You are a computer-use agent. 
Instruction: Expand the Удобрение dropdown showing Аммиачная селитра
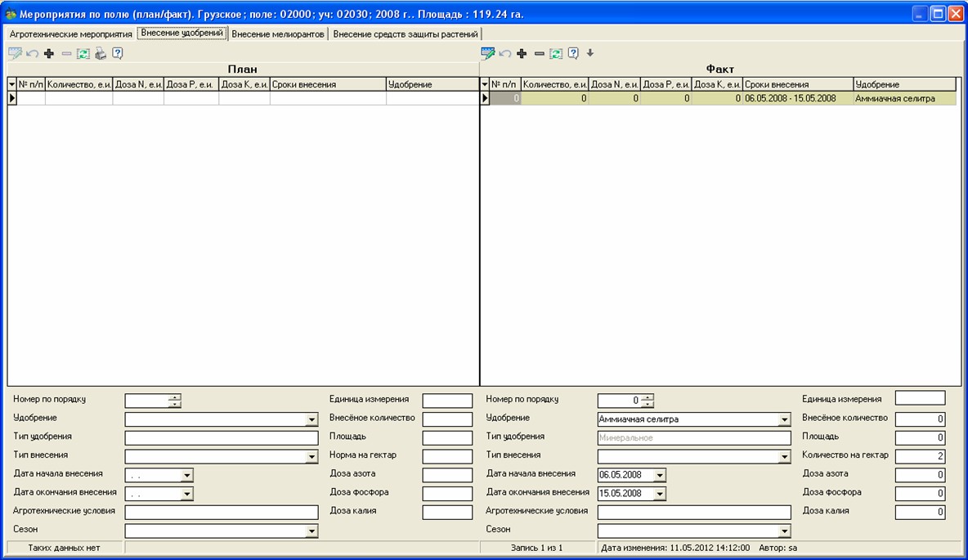pos(785,419)
